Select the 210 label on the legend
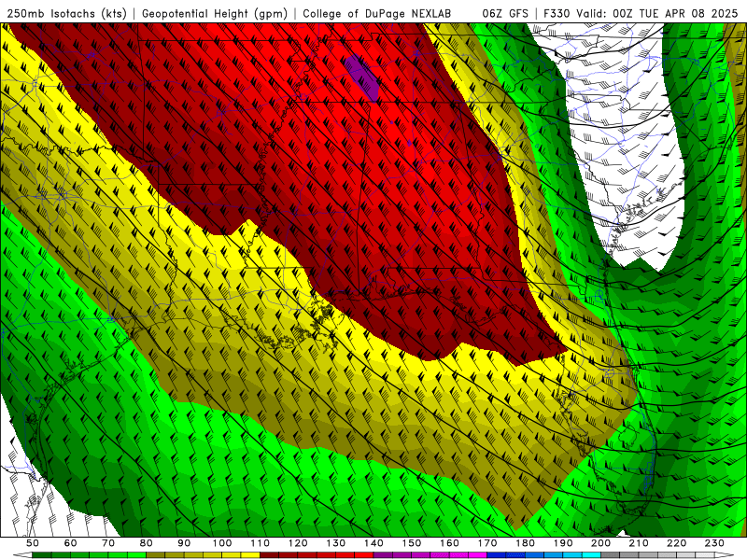 [x=639, y=543]
